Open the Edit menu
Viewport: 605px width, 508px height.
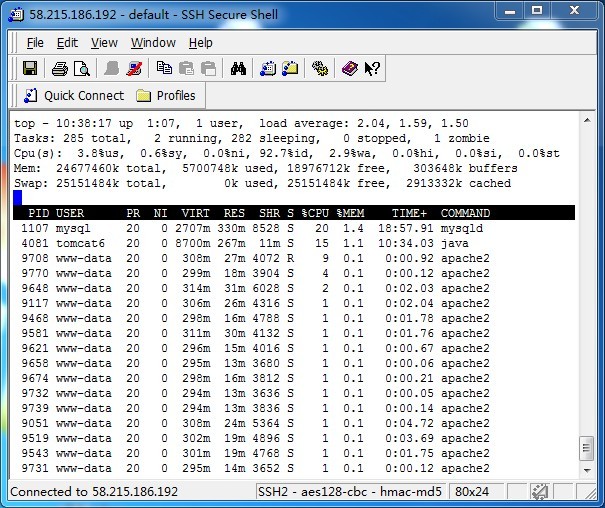[x=67, y=42]
